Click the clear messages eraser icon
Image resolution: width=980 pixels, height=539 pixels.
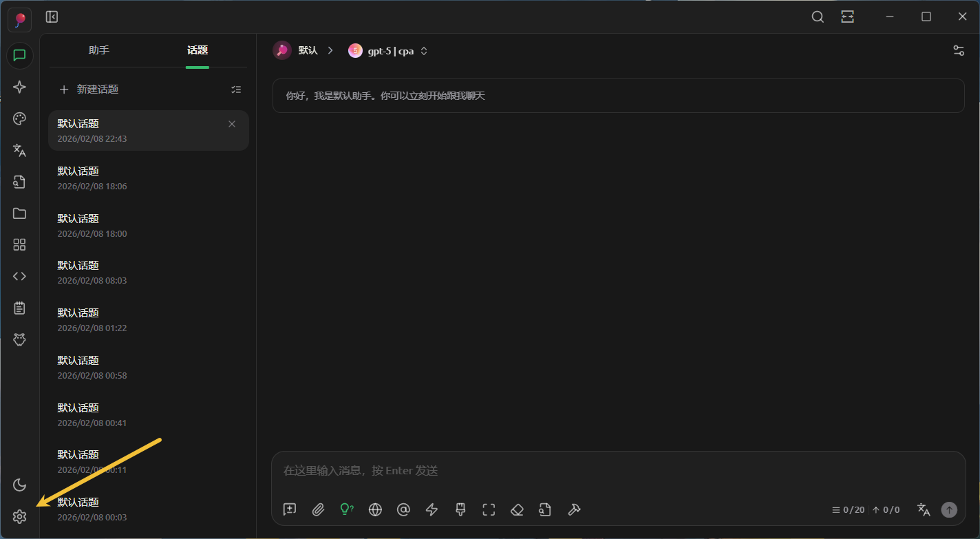pos(517,509)
